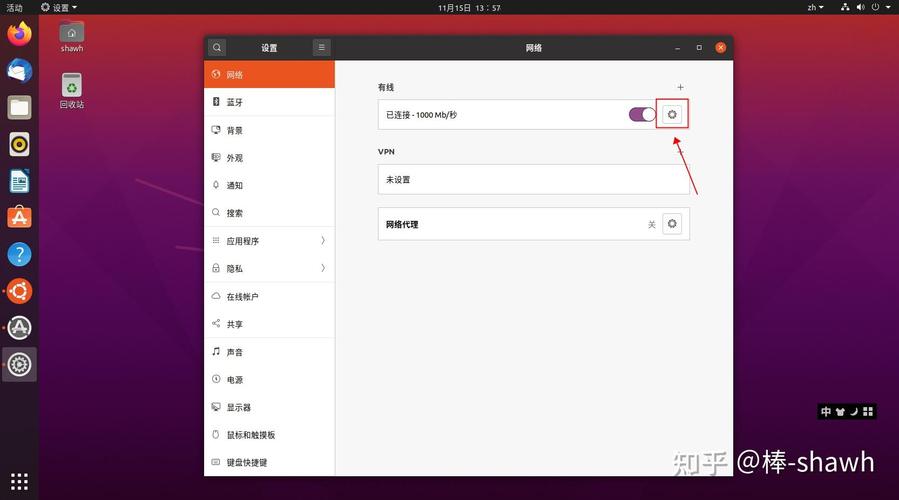This screenshot has width=899, height=500.
Task: Open Software Updater from the dock
Action: (x=19, y=327)
